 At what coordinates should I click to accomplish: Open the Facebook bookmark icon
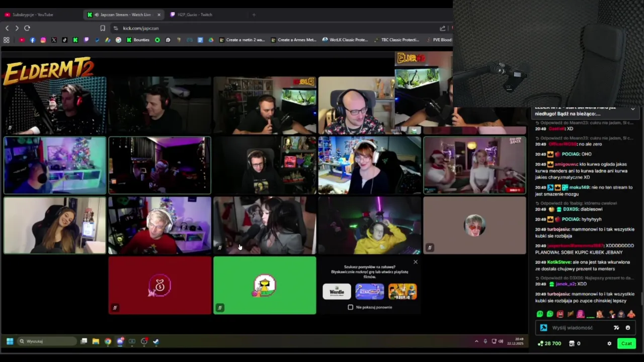tap(33, 40)
